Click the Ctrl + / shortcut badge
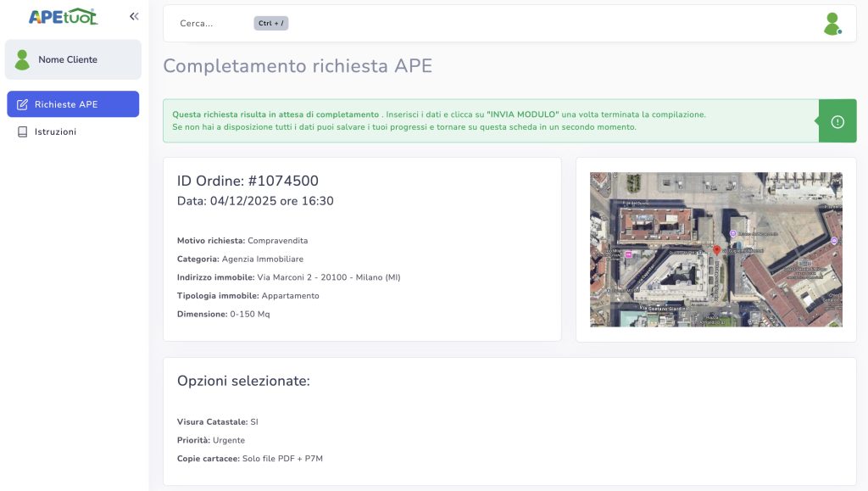 pyautogui.click(x=270, y=23)
